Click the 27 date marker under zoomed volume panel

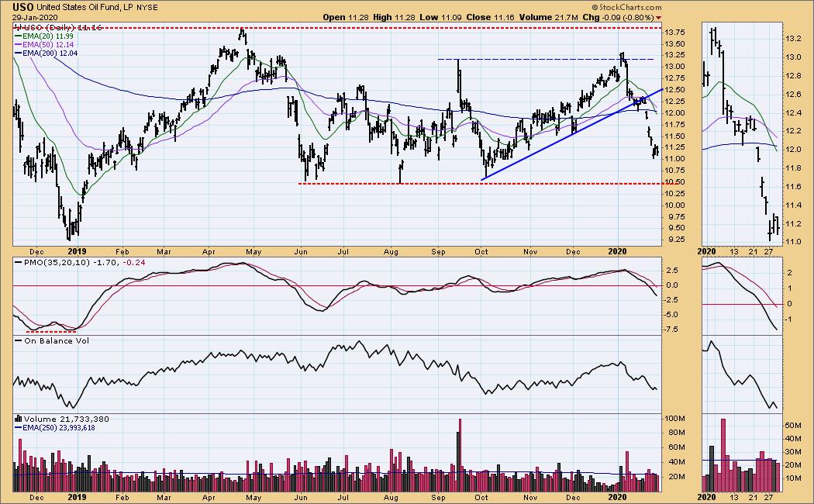[769, 497]
